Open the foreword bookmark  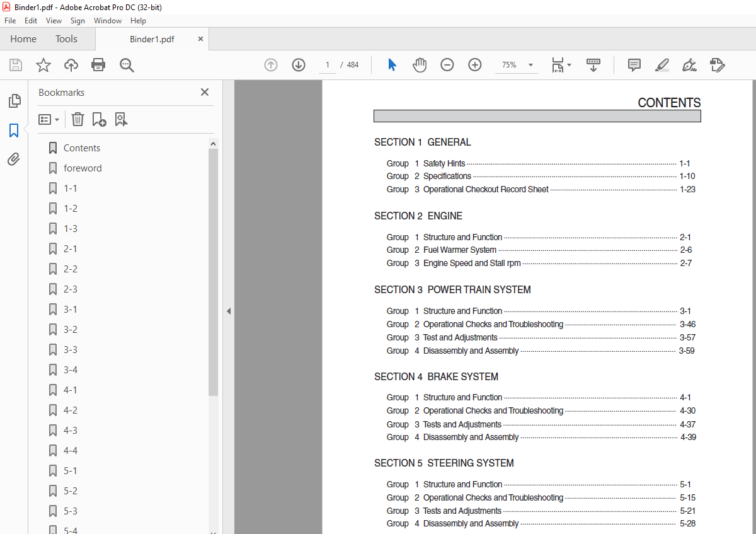point(83,168)
